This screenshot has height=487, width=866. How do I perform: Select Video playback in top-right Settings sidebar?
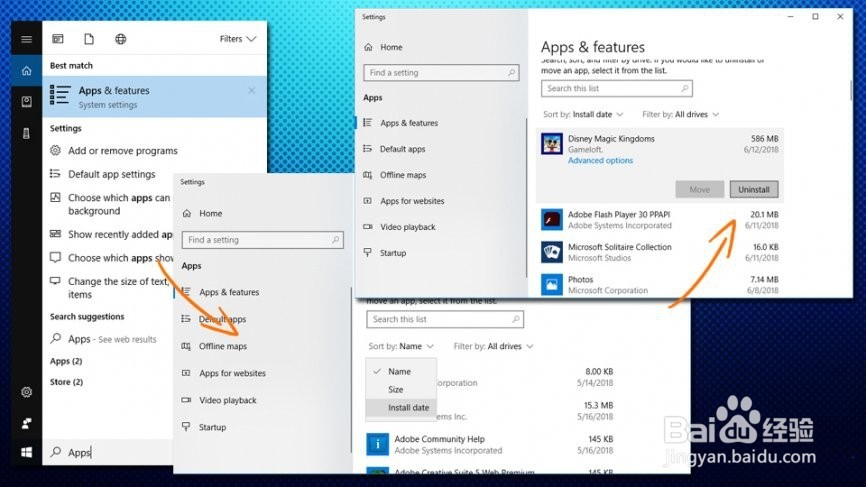408,226
